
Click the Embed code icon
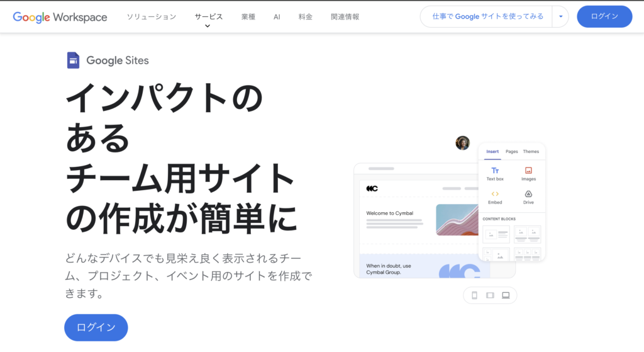pos(495,194)
